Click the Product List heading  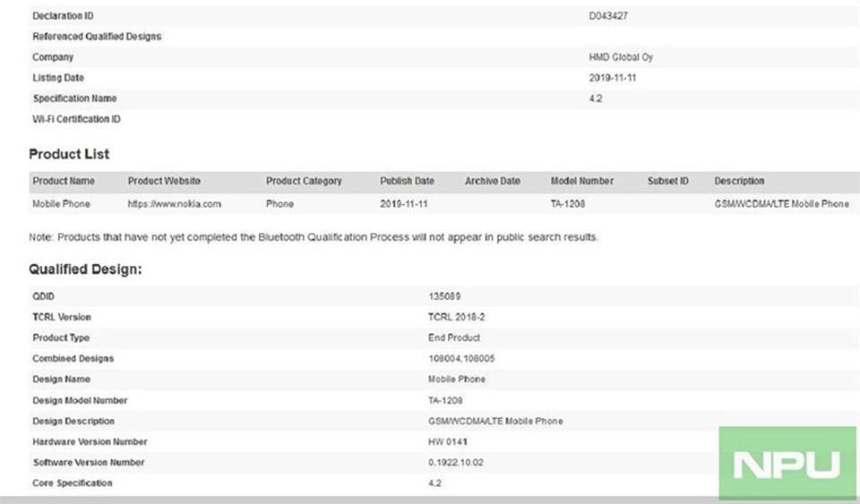coord(69,154)
